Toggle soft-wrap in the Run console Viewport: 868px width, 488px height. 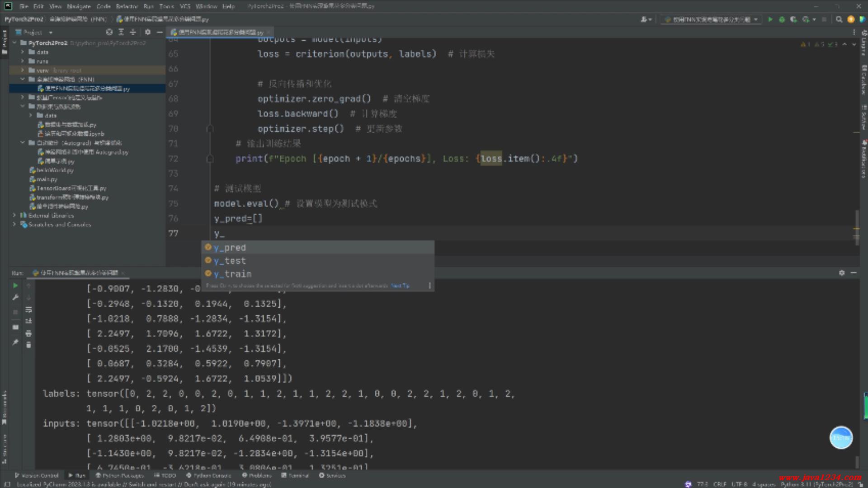pos(28,310)
